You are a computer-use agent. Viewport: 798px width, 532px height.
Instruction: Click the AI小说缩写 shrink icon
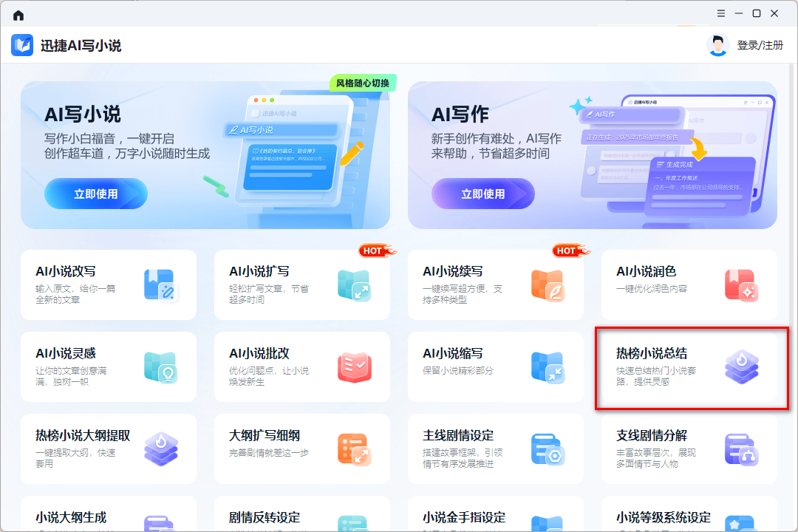pos(548,367)
